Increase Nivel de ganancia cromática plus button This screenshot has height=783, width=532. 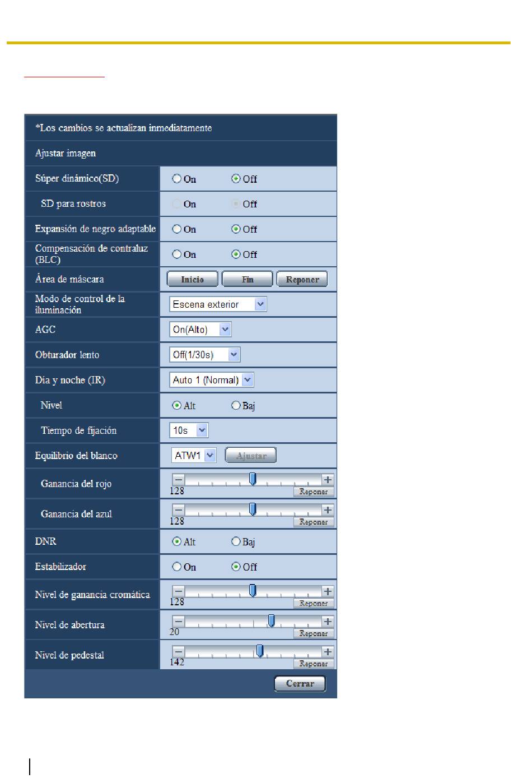point(328,591)
